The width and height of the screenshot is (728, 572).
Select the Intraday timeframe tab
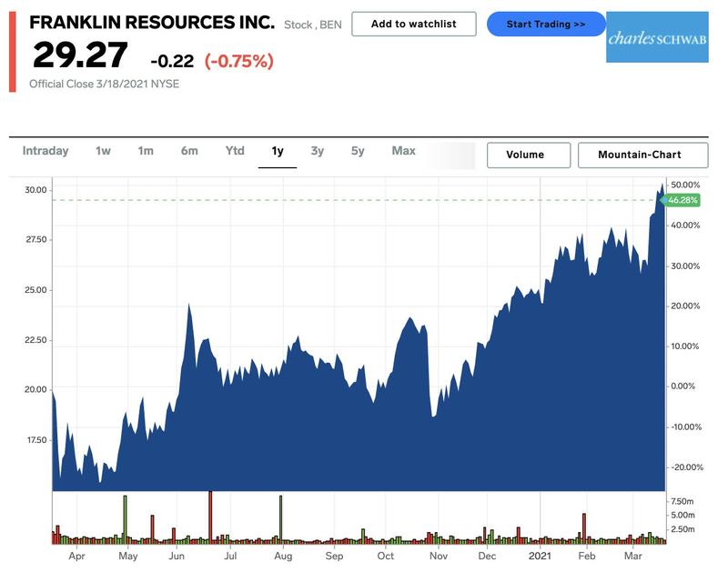(x=45, y=151)
